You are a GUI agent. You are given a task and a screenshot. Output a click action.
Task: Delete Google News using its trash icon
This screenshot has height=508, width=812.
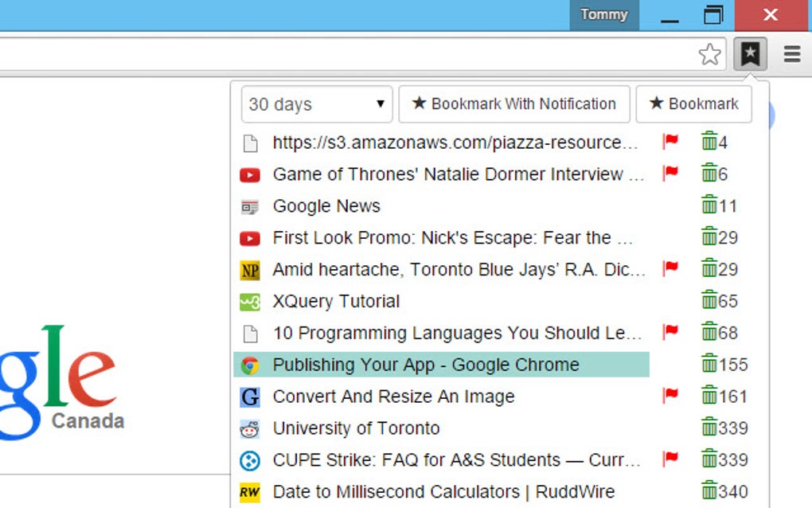709,205
